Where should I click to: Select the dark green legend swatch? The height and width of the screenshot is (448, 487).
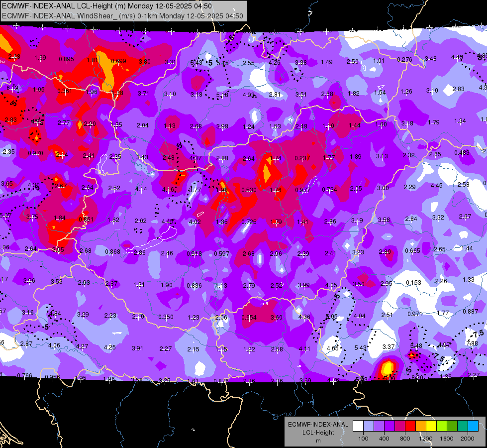coord(452,426)
